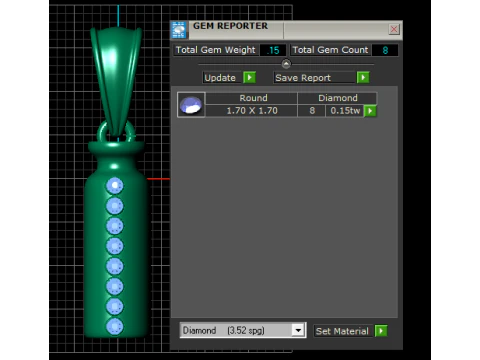The width and height of the screenshot is (480, 360).
Task: Collapse the panel using the round up-arrow
Action: coord(286,64)
